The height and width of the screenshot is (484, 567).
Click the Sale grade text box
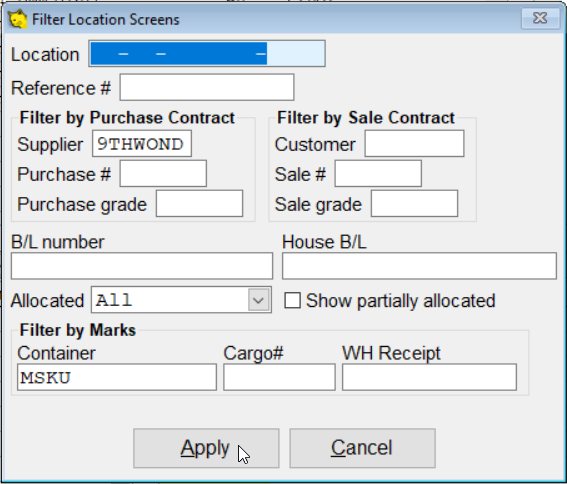[x=414, y=204]
